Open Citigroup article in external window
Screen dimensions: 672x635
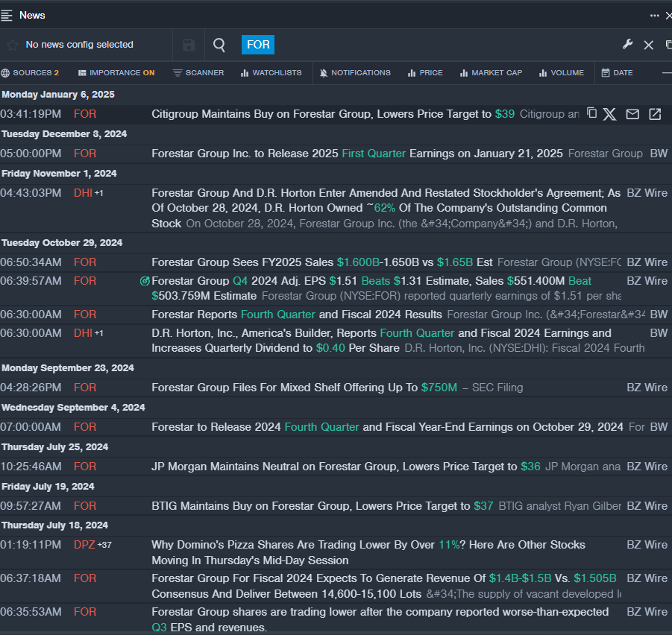tap(655, 114)
